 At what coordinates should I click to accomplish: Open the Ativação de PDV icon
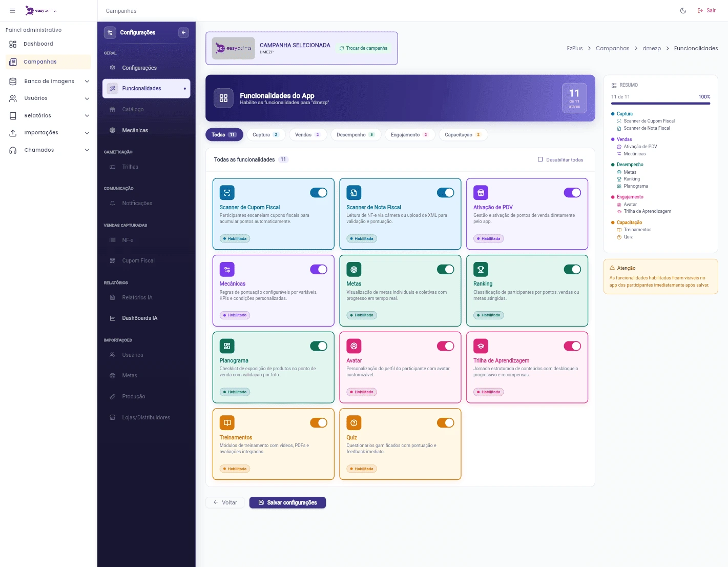[x=481, y=192]
